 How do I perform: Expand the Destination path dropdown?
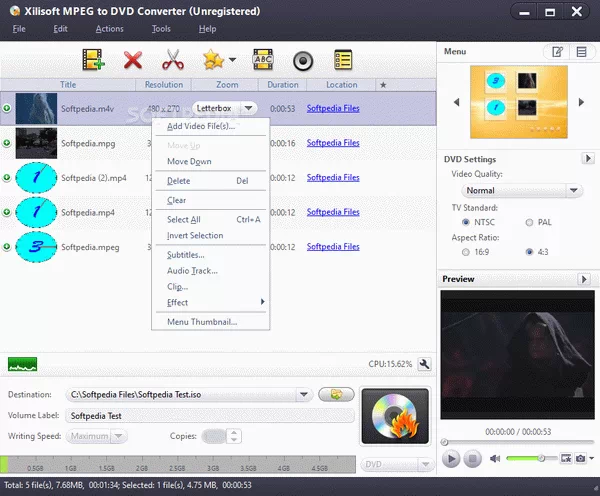(305, 395)
